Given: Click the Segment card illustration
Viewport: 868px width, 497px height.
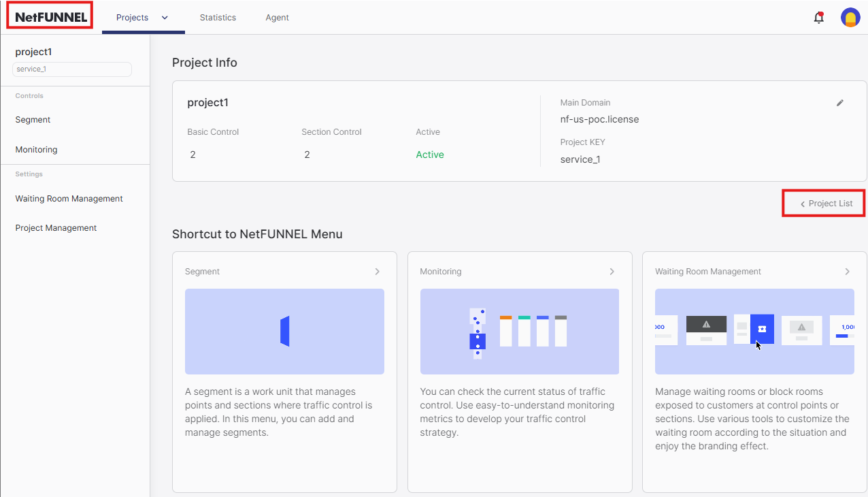Looking at the screenshot, I should click(284, 332).
